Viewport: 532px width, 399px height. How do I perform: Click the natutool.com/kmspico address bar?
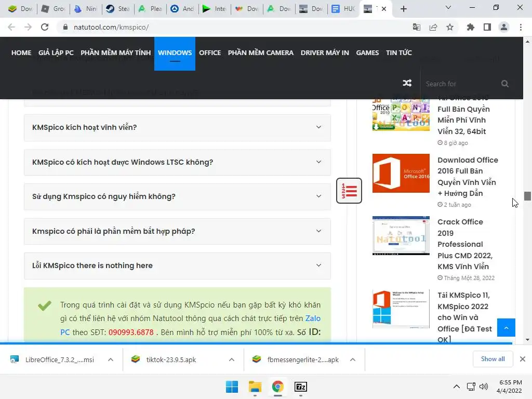pos(234,27)
